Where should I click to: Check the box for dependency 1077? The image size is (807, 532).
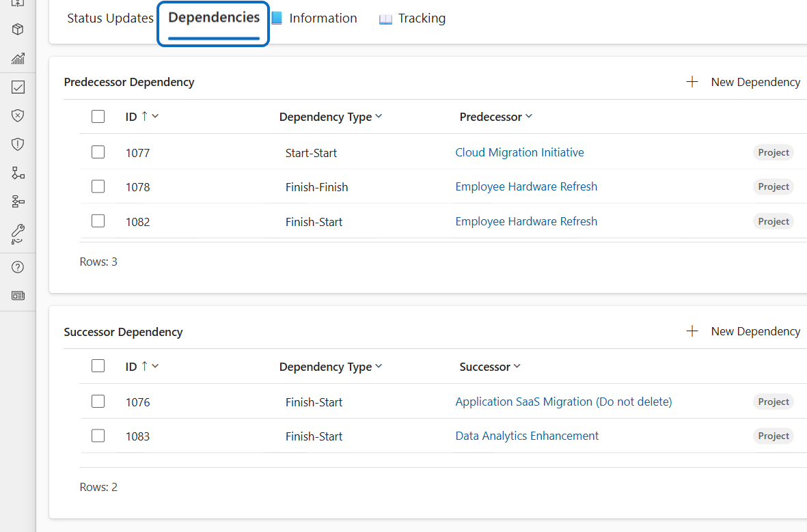pos(98,152)
